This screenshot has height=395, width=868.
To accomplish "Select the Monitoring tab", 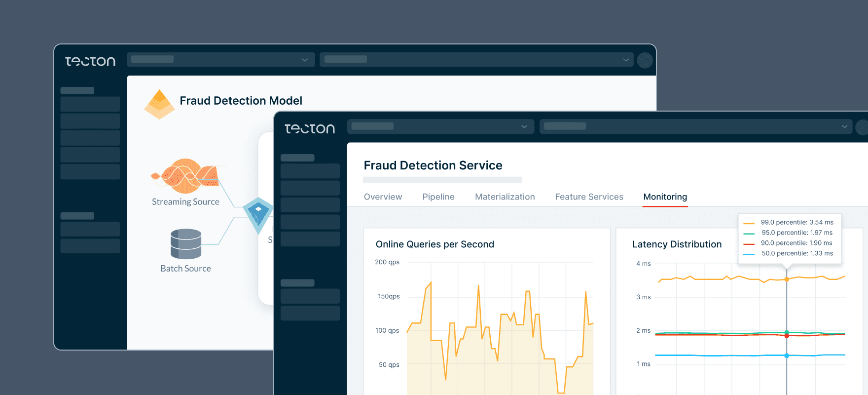I will 665,197.
